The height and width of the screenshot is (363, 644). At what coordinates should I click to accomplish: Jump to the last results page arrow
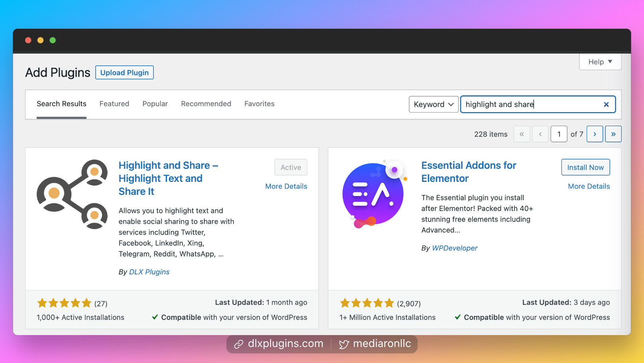[613, 134]
